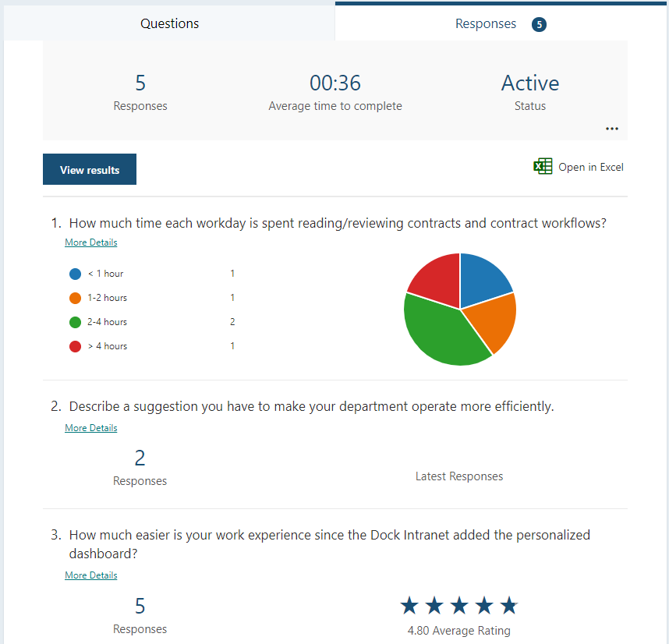Click the red > 4 hours legend marker
Screen dimensions: 669x644
click(x=74, y=346)
